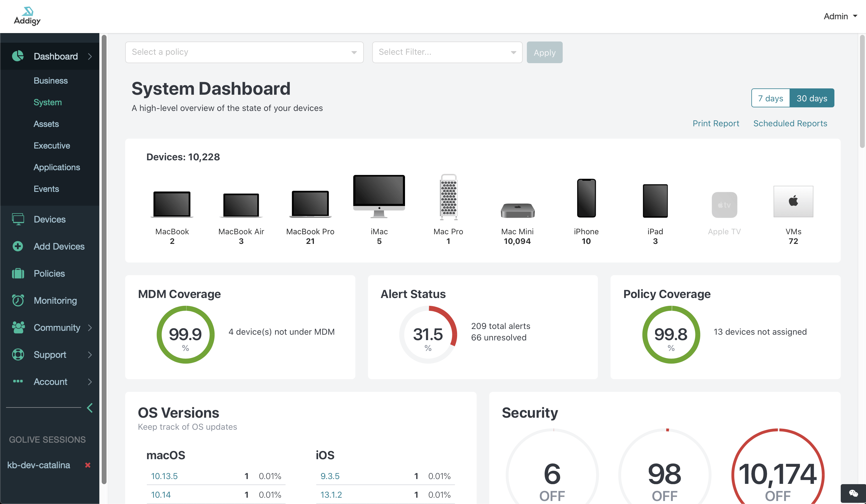Select the 30 days range
Screen dimensions: 866x504
[812, 98]
